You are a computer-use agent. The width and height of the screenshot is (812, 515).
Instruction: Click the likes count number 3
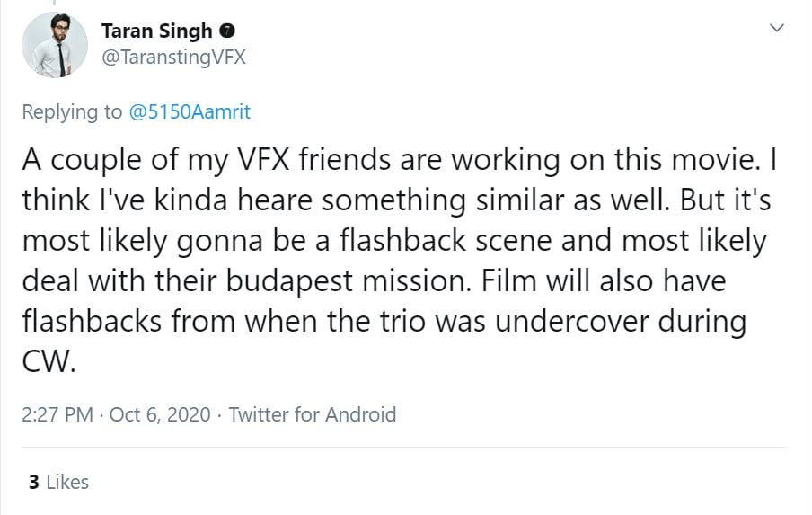(33, 483)
